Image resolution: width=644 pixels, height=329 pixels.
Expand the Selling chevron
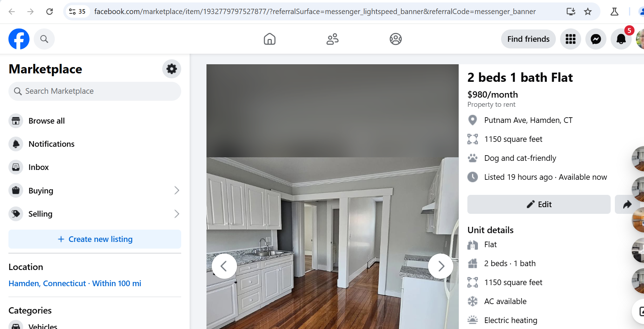click(x=177, y=214)
